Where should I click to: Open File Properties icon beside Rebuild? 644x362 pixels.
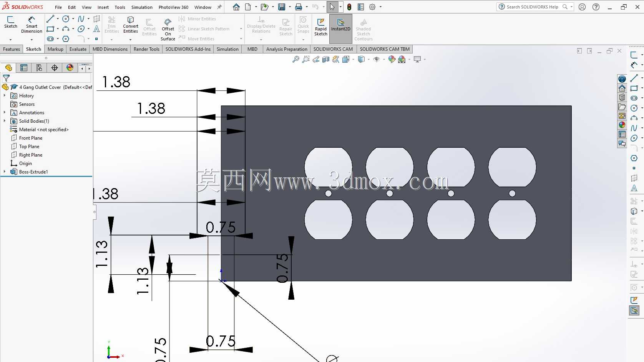pyautogui.click(x=360, y=7)
